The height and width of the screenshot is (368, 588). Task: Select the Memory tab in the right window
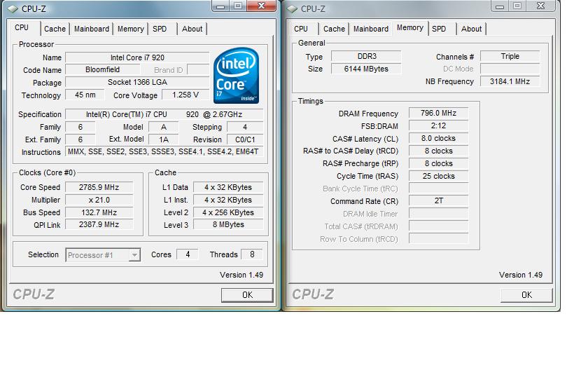pos(410,28)
